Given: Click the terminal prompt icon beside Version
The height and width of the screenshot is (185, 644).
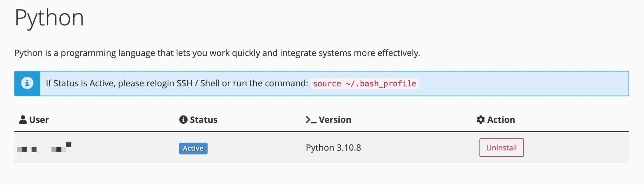Looking at the screenshot, I should tap(311, 120).
